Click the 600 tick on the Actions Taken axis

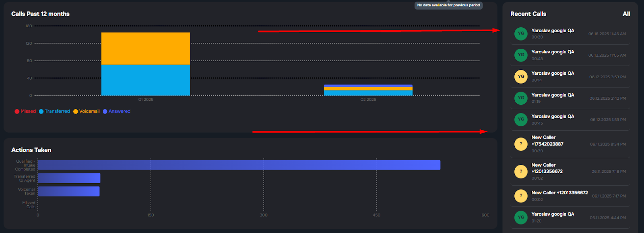485,215
